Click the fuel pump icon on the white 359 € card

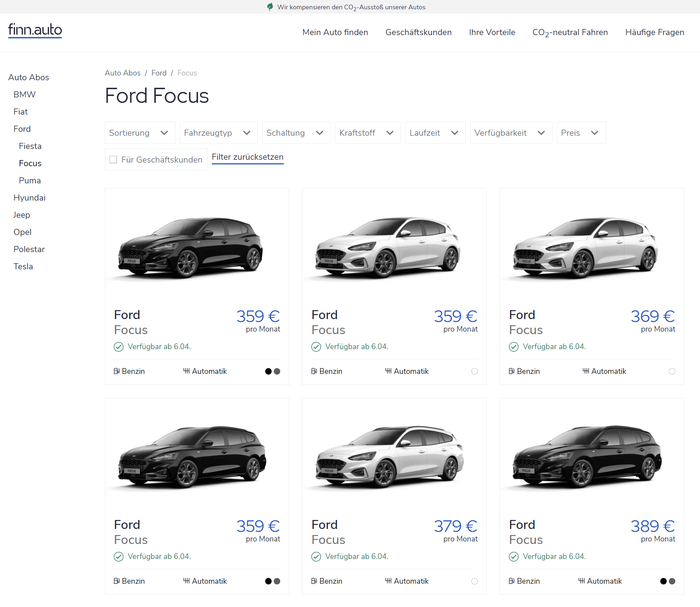tap(314, 371)
